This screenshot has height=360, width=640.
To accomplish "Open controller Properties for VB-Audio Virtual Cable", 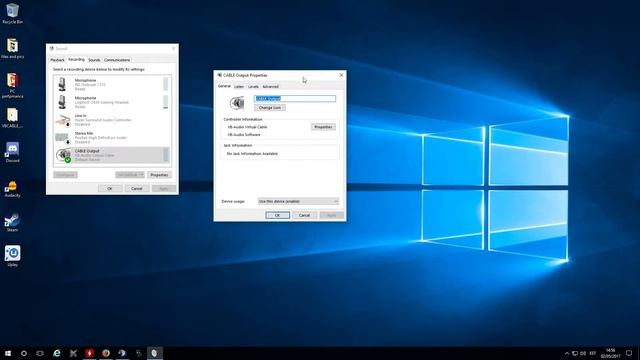I will (x=323, y=127).
